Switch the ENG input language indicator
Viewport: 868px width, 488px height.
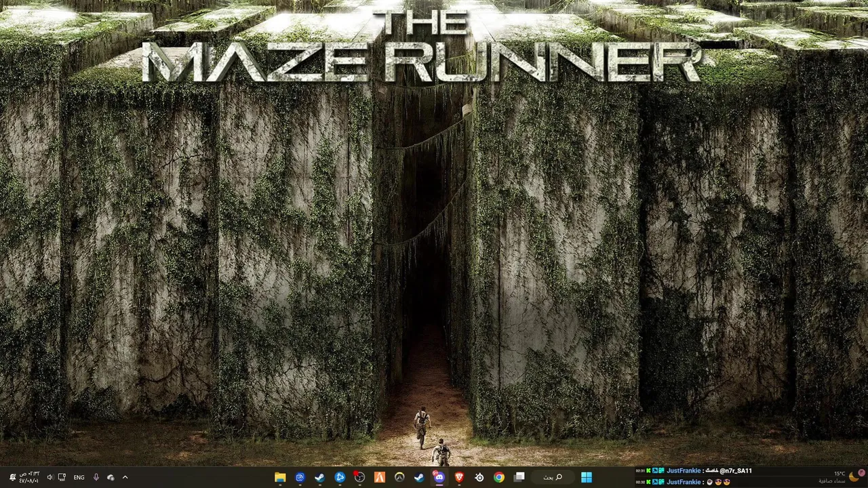(79, 477)
